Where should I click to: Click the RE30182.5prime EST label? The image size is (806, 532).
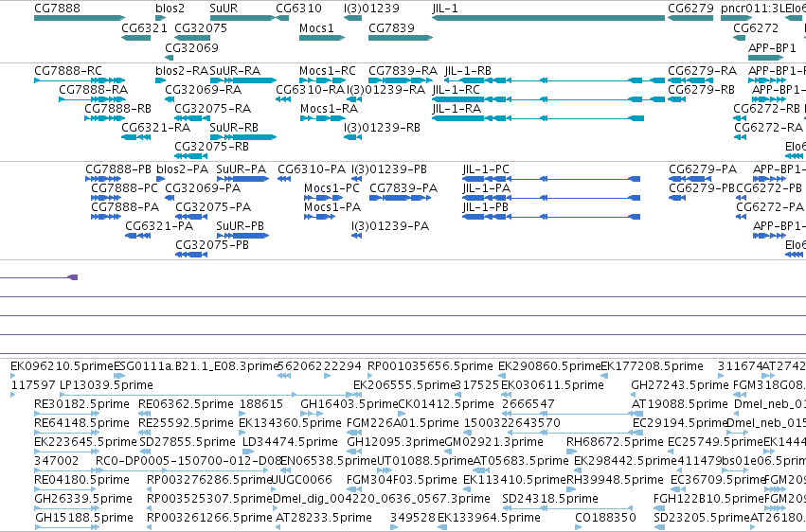(x=81, y=404)
